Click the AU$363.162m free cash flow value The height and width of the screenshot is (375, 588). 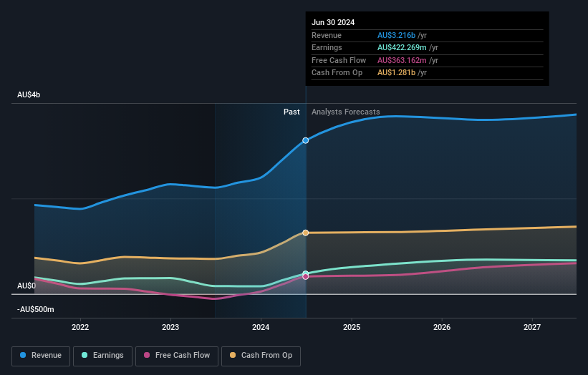(x=402, y=60)
